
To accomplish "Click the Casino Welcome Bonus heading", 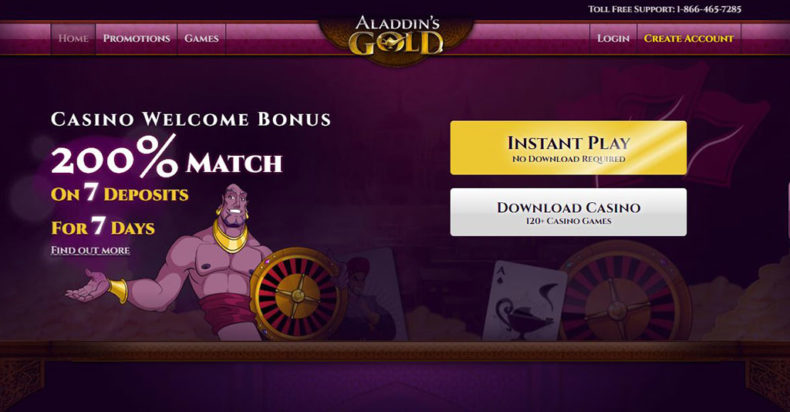I will tap(191, 119).
